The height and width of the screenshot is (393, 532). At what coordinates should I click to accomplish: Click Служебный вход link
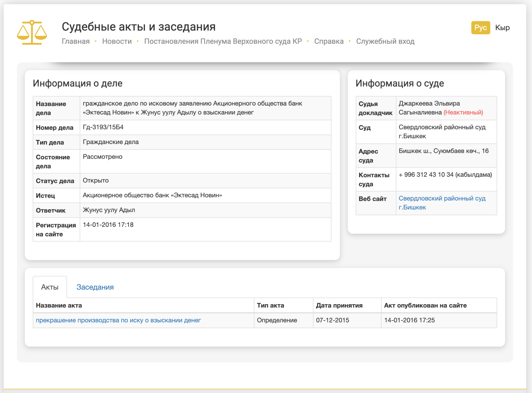(385, 41)
